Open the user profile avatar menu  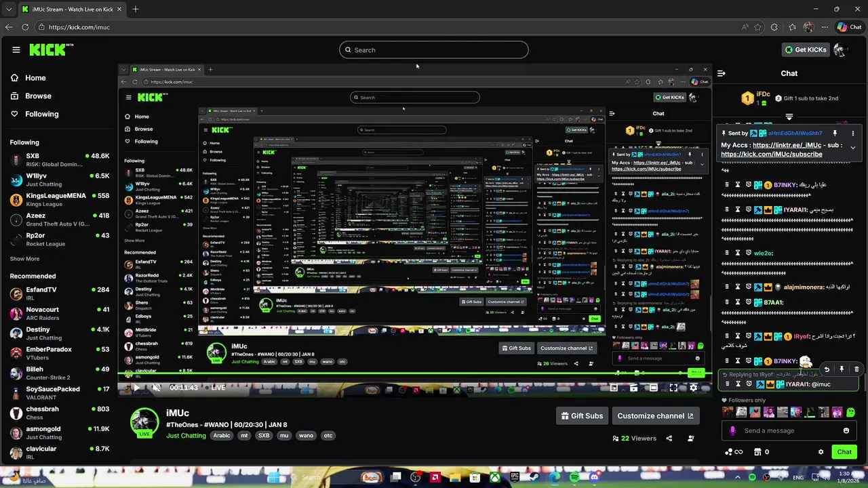[x=840, y=49]
